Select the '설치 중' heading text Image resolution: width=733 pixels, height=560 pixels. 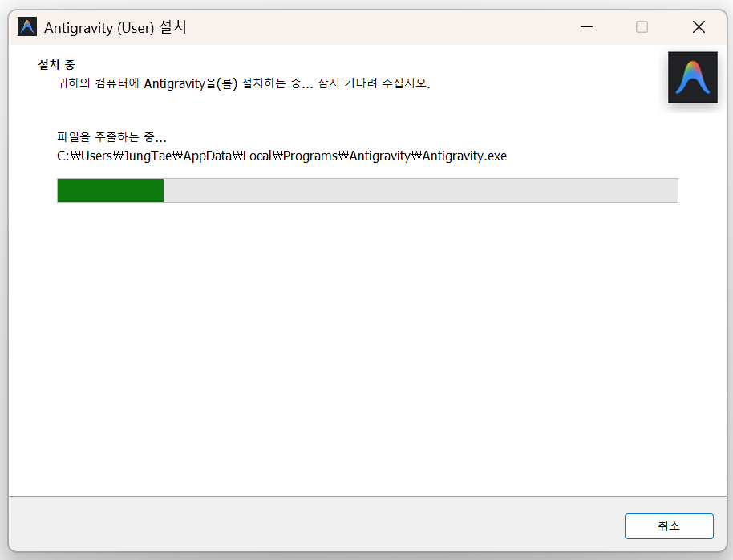pyautogui.click(x=56, y=64)
